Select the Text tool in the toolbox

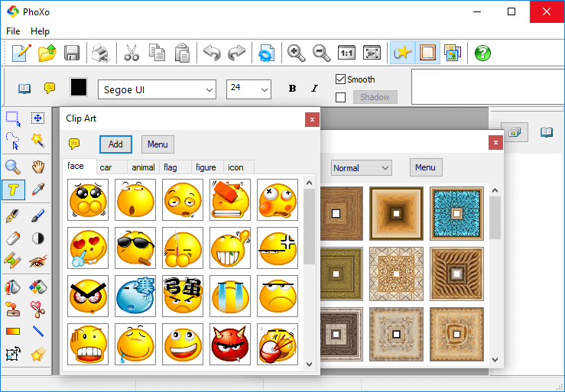pyautogui.click(x=13, y=190)
